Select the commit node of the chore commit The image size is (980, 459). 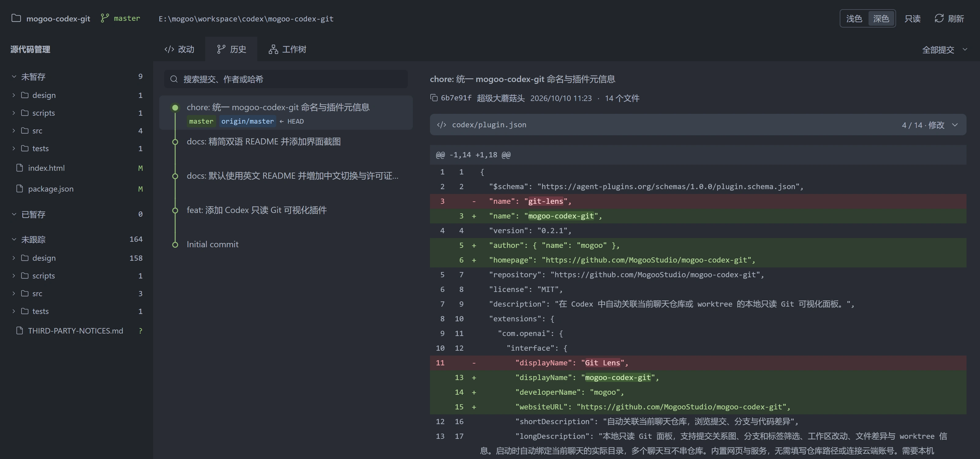coord(175,107)
